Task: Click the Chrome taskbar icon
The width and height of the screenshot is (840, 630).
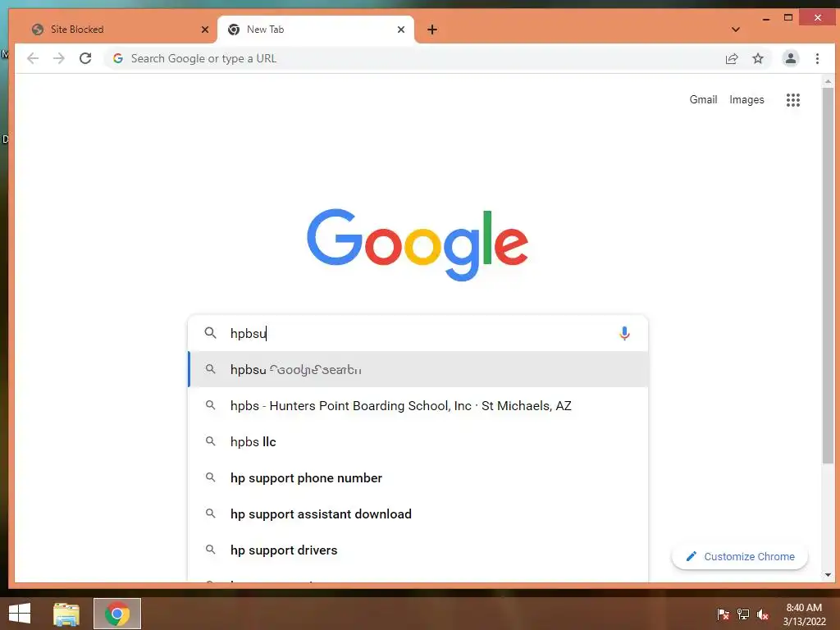Action: pos(117,614)
